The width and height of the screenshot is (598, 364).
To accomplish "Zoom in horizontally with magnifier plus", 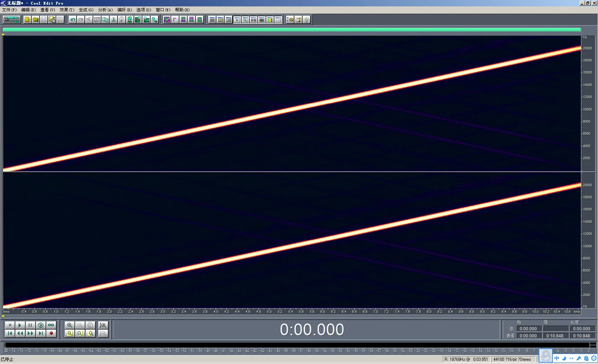I will click(x=70, y=325).
